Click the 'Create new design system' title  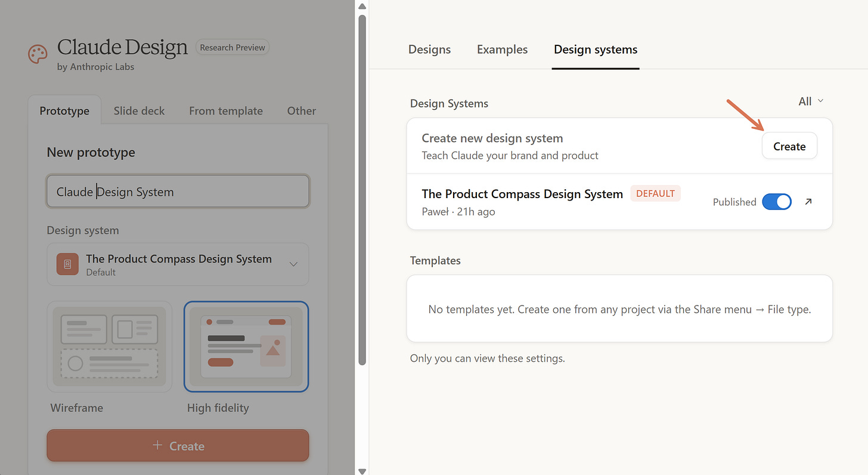492,138
